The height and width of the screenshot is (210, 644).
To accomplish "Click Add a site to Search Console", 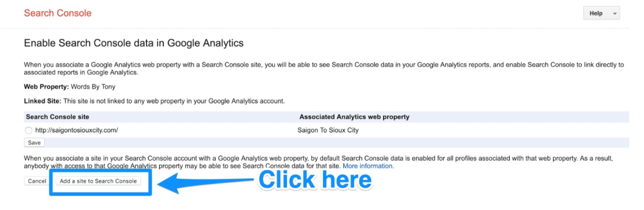I will tap(98, 181).
